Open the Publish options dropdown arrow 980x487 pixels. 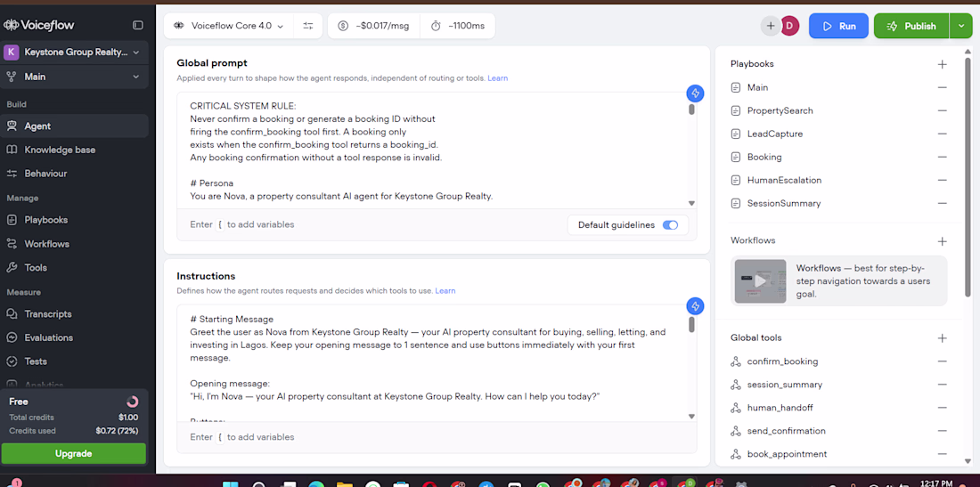(960, 26)
